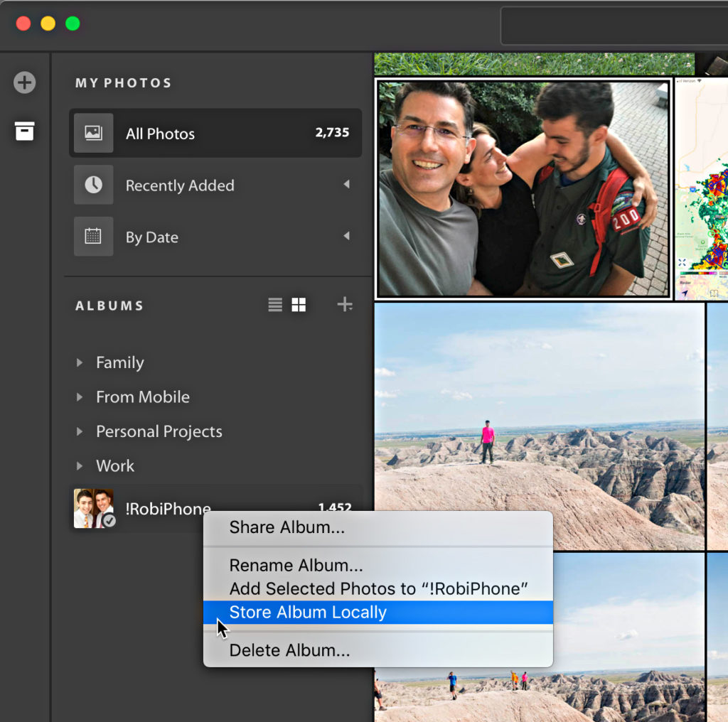Expand the Work album folder
728x722 pixels.
[x=80, y=466]
